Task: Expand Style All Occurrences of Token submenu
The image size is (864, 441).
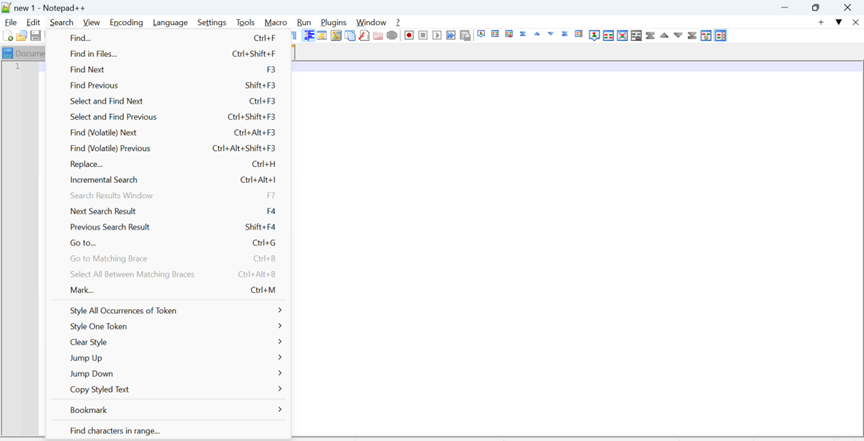Action: tap(169, 310)
